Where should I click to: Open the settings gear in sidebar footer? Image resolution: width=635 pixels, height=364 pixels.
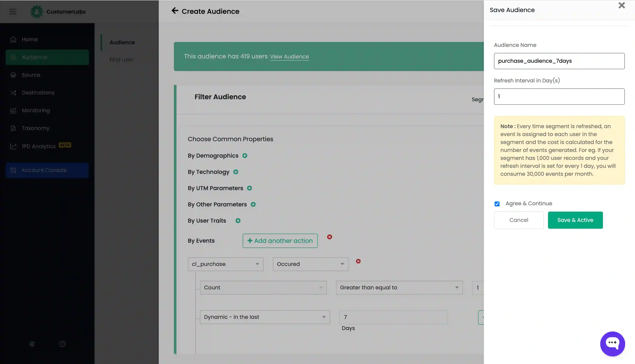coord(32,344)
